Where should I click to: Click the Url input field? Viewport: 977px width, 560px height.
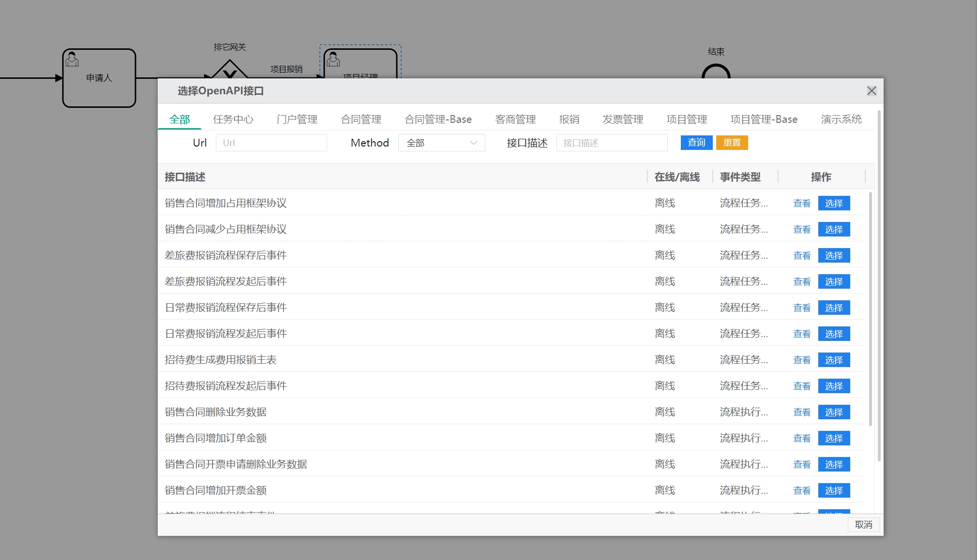pos(271,143)
